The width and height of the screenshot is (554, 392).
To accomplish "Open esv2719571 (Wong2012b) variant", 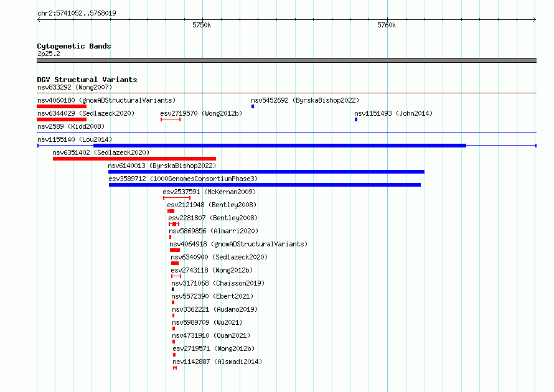I will (214, 348).
